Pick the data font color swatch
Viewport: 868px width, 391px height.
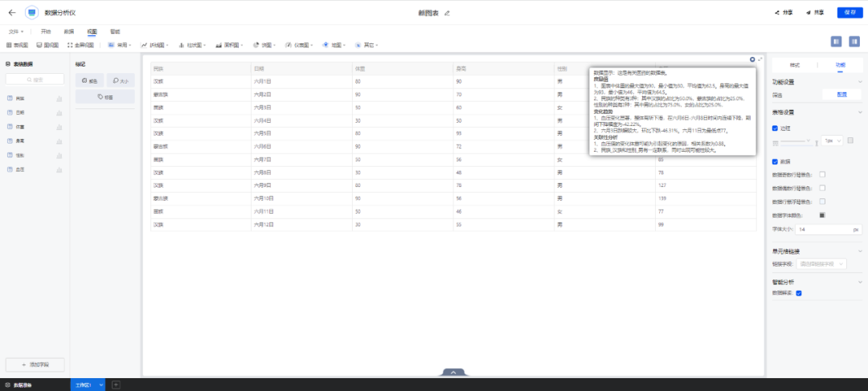[822, 215]
